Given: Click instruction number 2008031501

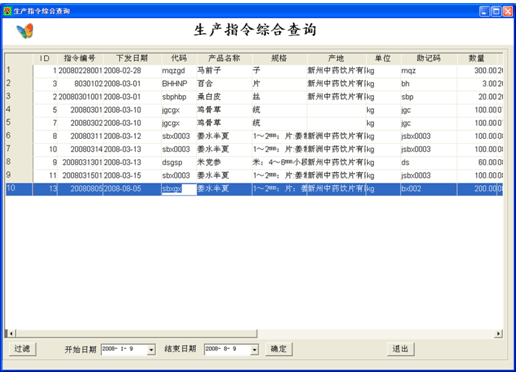Looking at the screenshot, I should pos(80,175).
